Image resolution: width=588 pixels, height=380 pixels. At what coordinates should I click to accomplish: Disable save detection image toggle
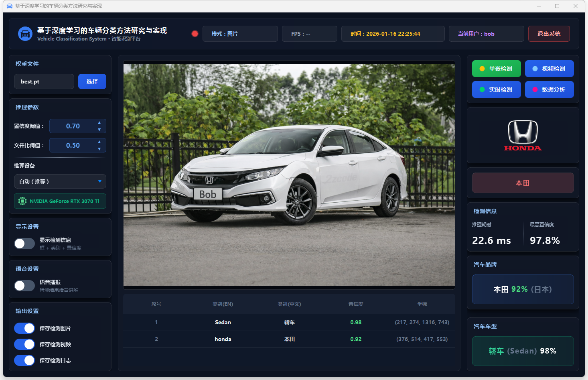(24, 328)
